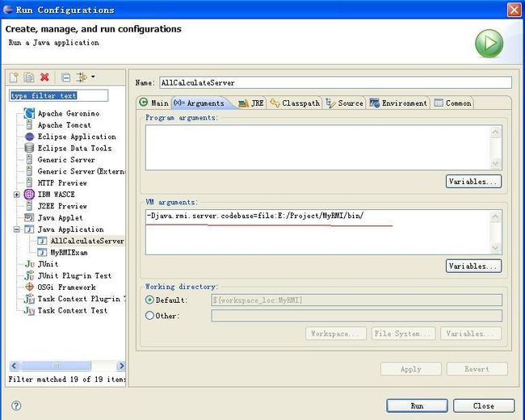This screenshot has width=525, height=420.
Task: Click Variables button under Program arguments
Action: (x=473, y=182)
